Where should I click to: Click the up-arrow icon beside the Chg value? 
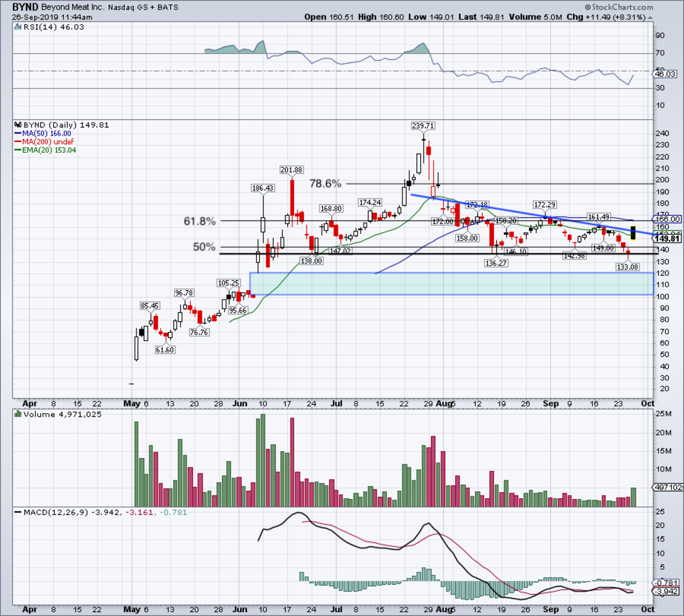click(650, 17)
